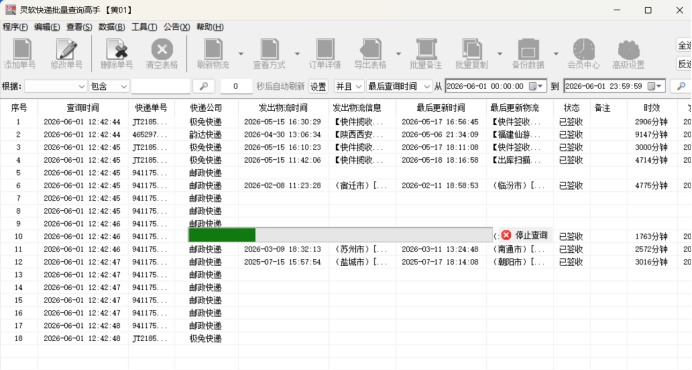692x370 pixels.
Task: Open the 包含 condition dropdown
Action: click(x=109, y=86)
